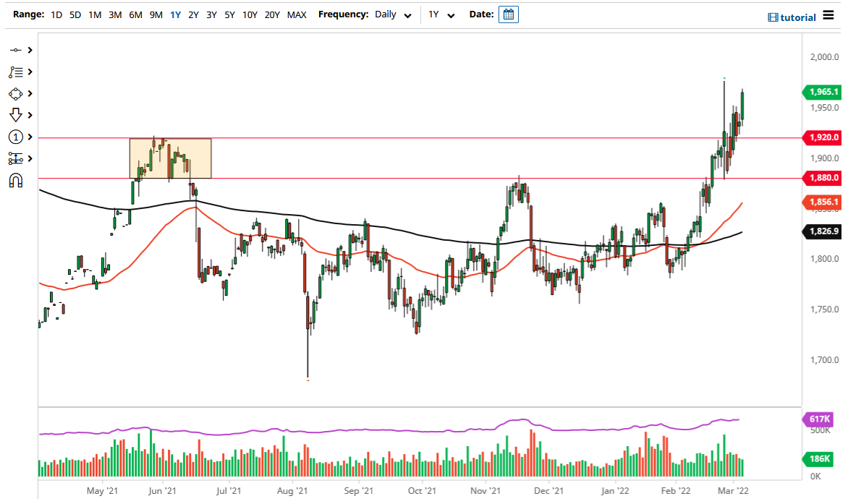Set range to 9M
The height and width of the screenshot is (504, 848).
click(x=156, y=14)
